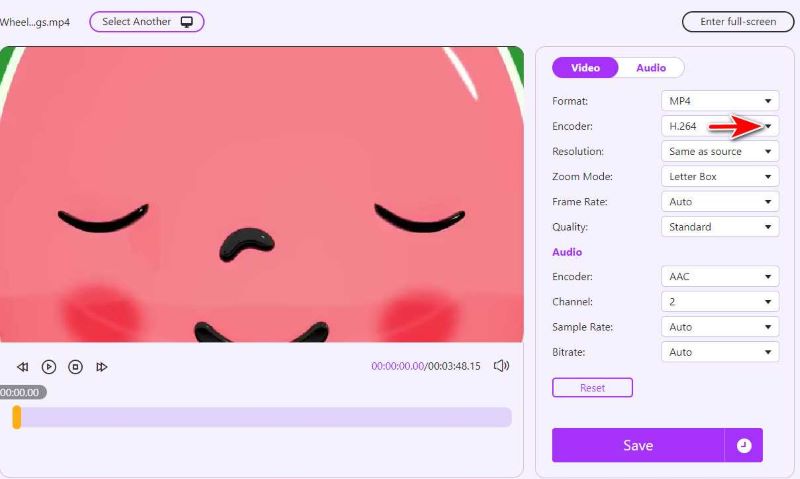Open the Resolution dropdown
The height and width of the screenshot is (479, 800).
point(719,152)
